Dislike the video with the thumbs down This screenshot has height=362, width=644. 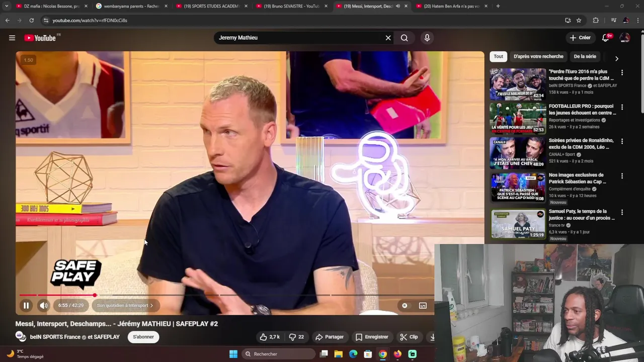click(x=296, y=337)
